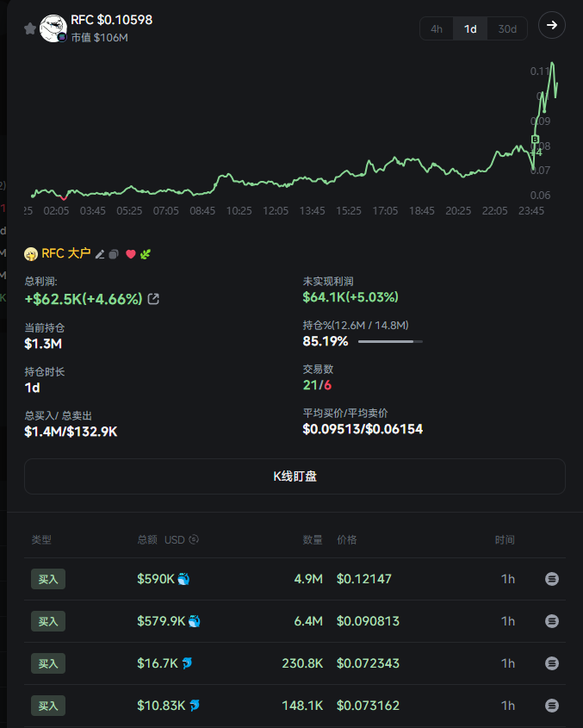Click the 类型 column header
The width and height of the screenshot is (583, 728).
41,539
